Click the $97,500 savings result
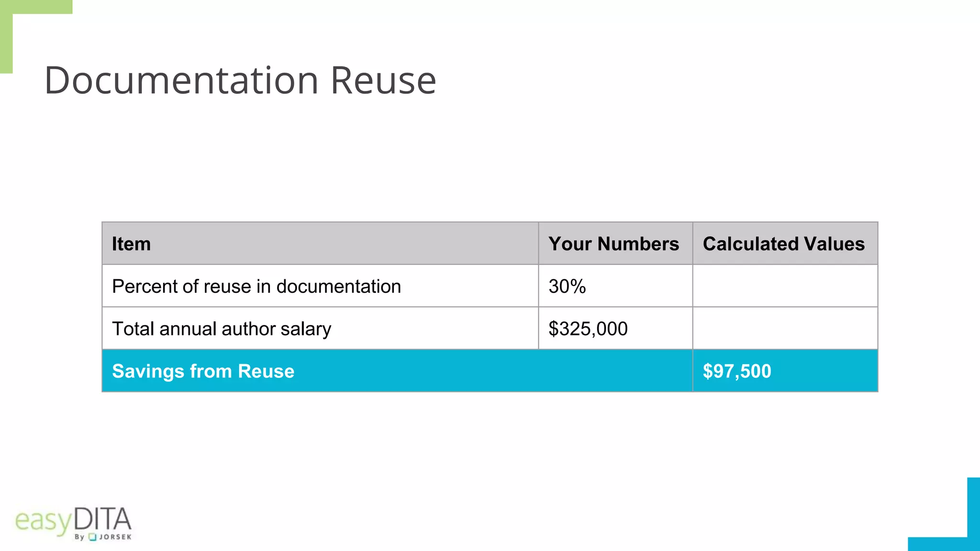The height and width of the screenshot is (551, 980). [737, 371]
